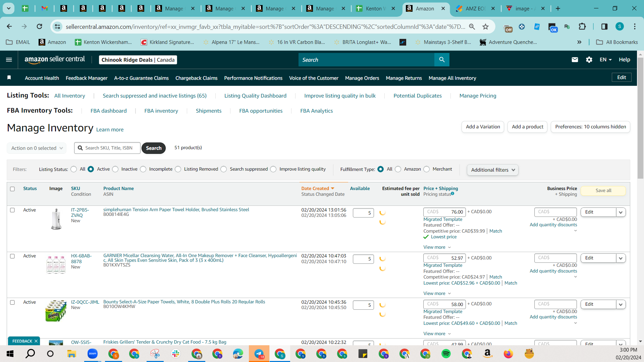Select the checkbox for the simplehuman listing
Screen dimensions: 644x362
click(x=12, y=210)
